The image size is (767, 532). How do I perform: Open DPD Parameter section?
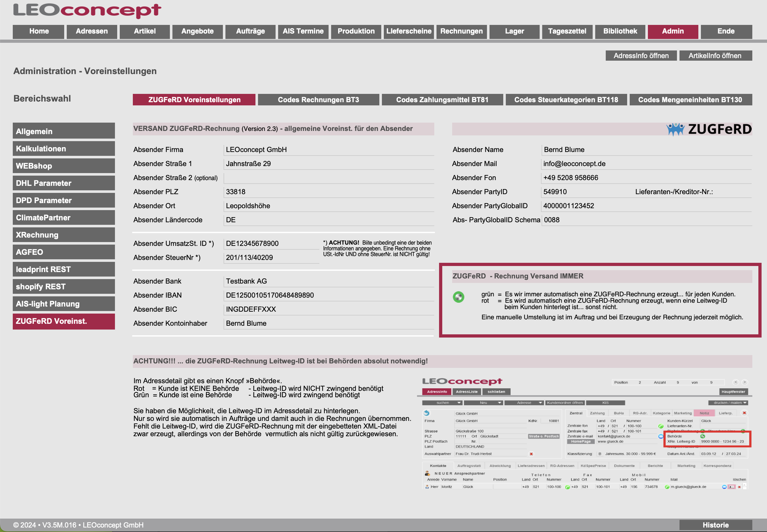click(x=64, y=200)
